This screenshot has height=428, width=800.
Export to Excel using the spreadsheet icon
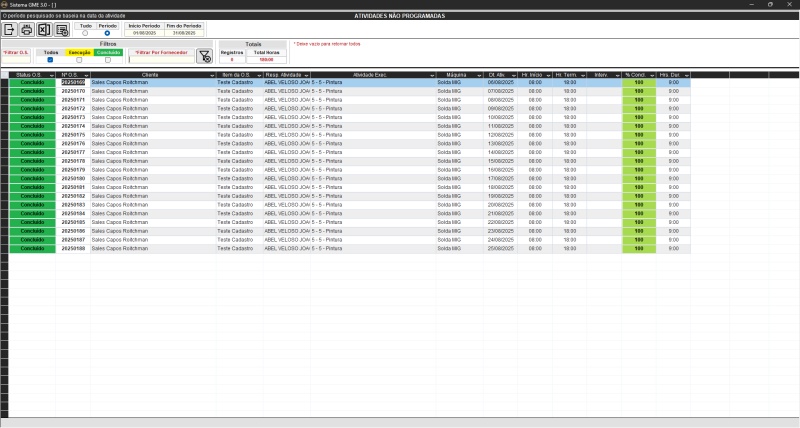coord(44,29)
